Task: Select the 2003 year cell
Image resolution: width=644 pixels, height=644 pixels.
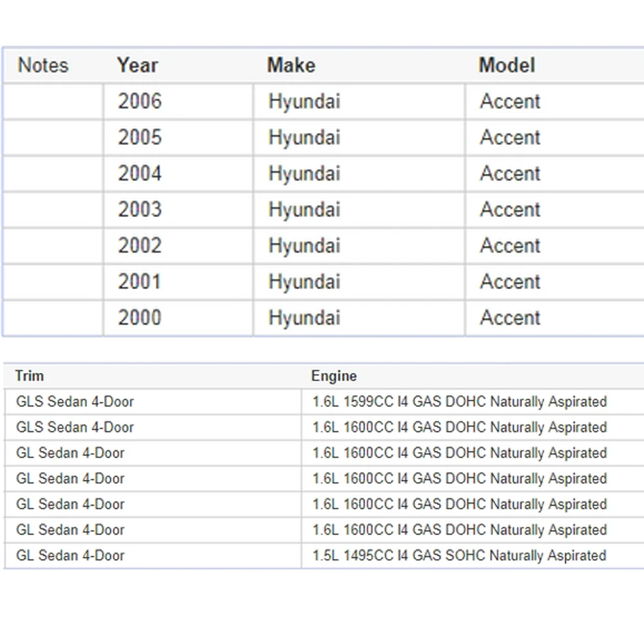Action: pos(140,209)
